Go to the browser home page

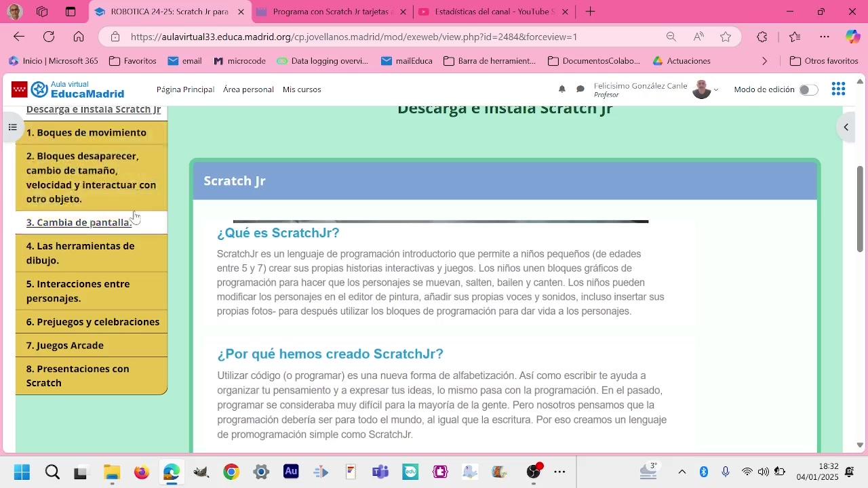(x=79, y=37)
